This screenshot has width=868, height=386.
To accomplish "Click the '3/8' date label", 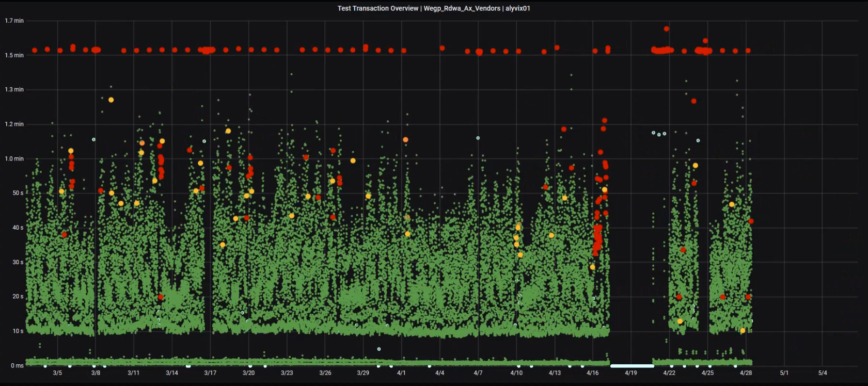I will pyautogui.click(x=96, y=373).
